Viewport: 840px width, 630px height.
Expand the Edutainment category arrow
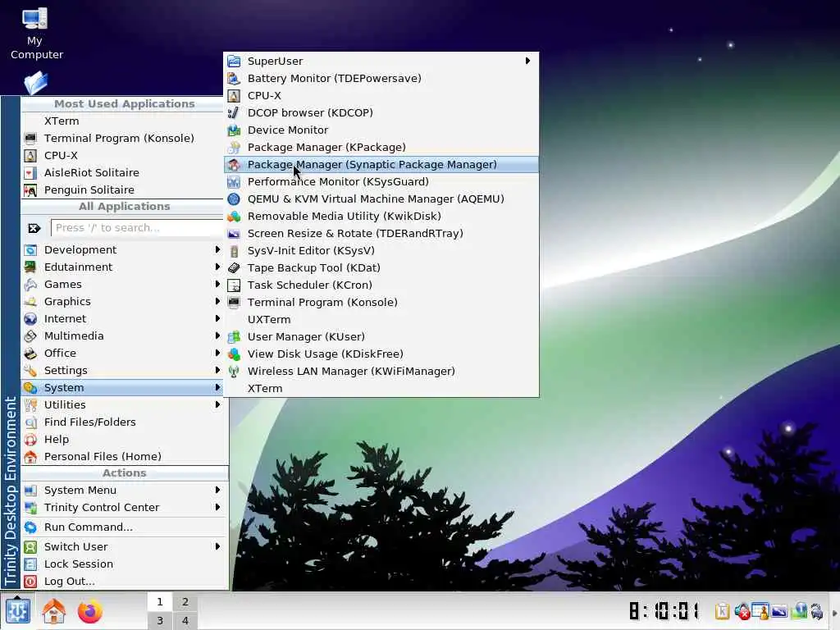pyautogui.click(x=217, y=267)
